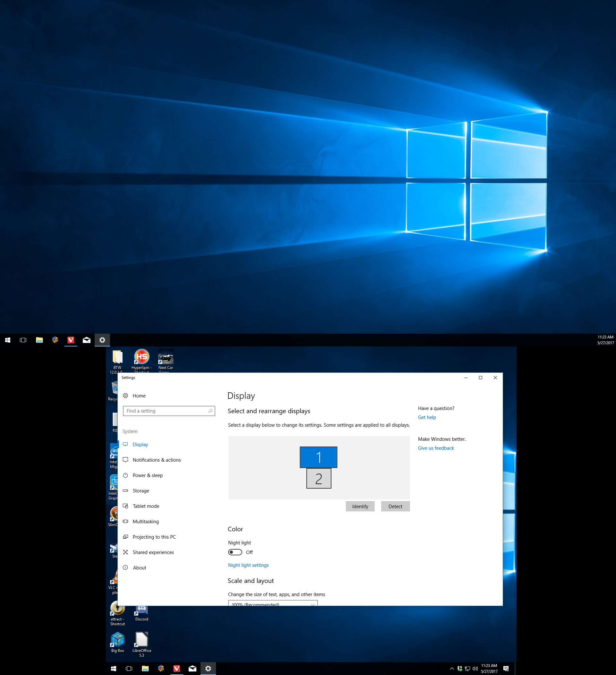Open Night light settings link
Screen dimensions: 616x675
pyautogui.click(x=248, y=565)
